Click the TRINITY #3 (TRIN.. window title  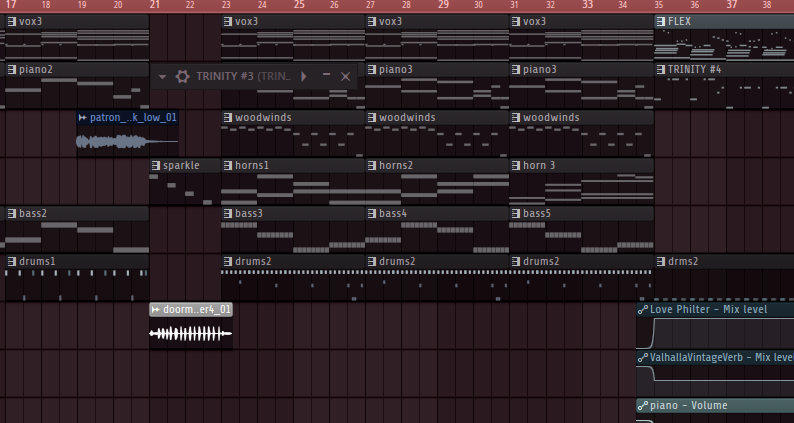click(x=244, y=76)
